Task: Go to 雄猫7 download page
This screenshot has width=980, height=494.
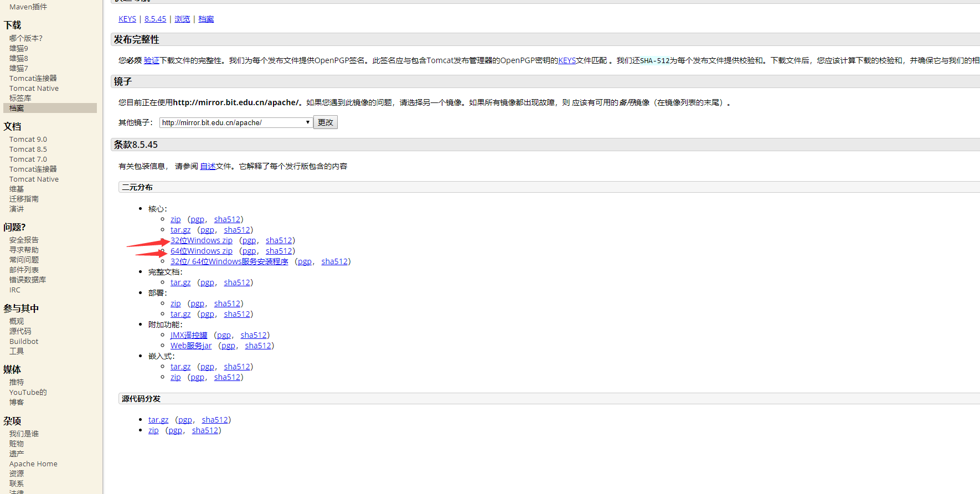Action: point(19,68)
